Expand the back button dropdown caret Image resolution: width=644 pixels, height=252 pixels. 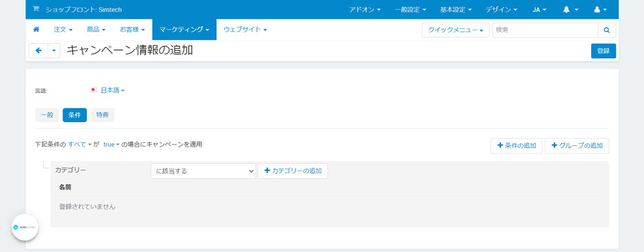[x=54, y=50]
